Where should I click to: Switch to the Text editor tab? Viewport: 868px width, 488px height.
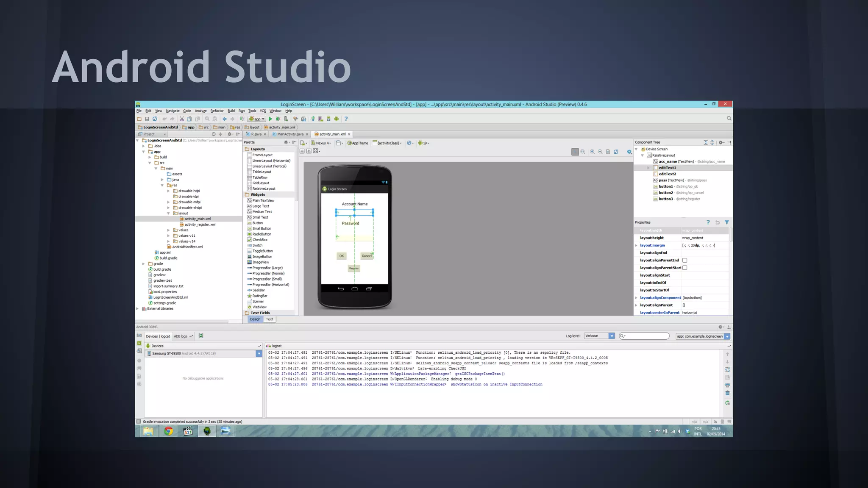pyautogui.click(x=270, y=319)
